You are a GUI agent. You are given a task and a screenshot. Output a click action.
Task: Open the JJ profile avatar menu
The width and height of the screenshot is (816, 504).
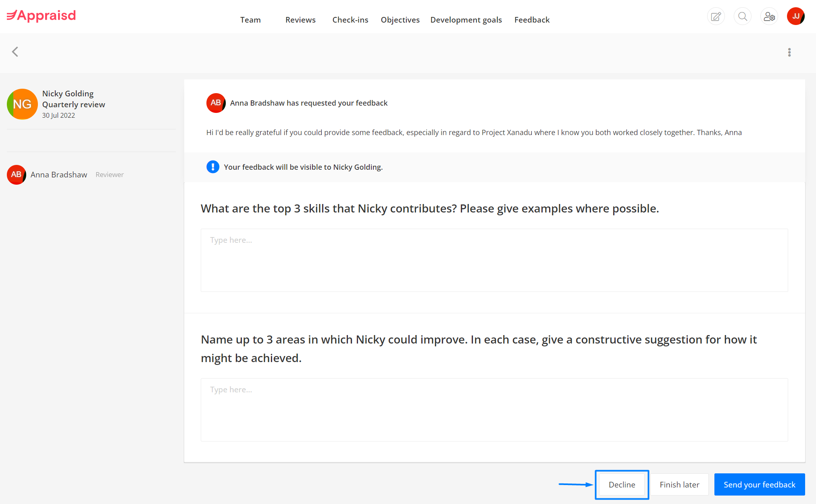click(x=796, y=17)
